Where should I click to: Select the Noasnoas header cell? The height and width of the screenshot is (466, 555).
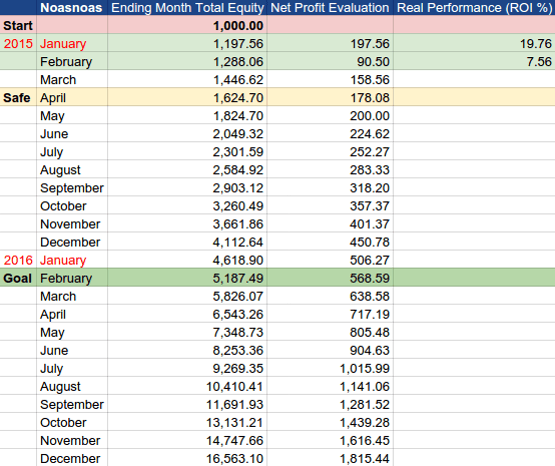(72, 7)
